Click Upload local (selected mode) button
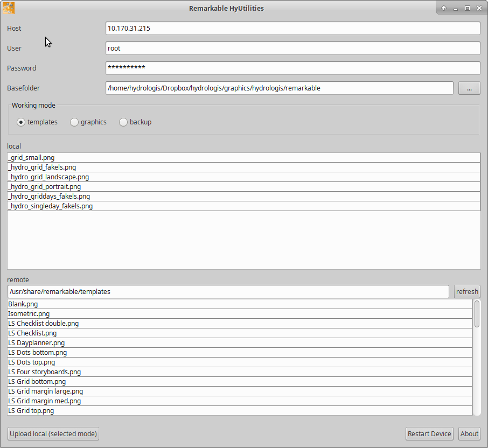Viewport: 488px width, 448px height. [x=53, y=433]
